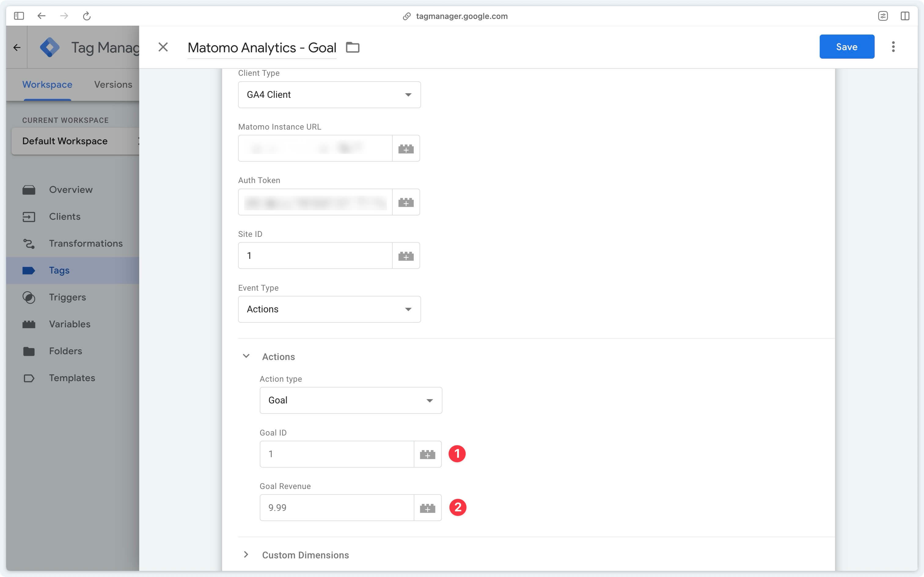Open Tags in the sidebar
This screenshot has width=924, height=577.
(x=72, y=270)
